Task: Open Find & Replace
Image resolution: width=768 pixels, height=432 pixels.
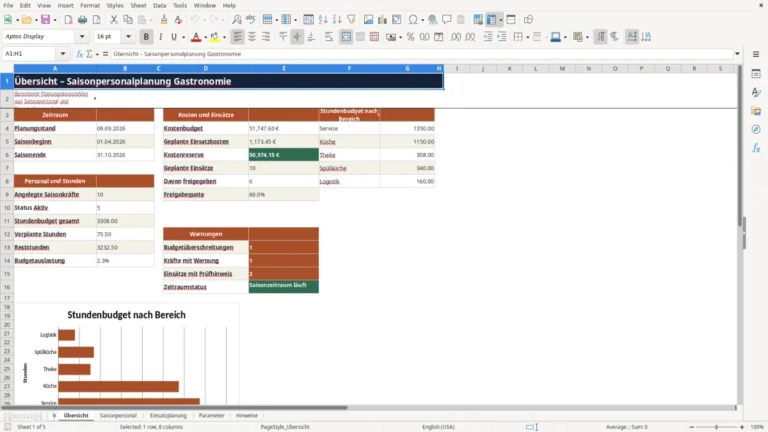Action: (237, 20)
